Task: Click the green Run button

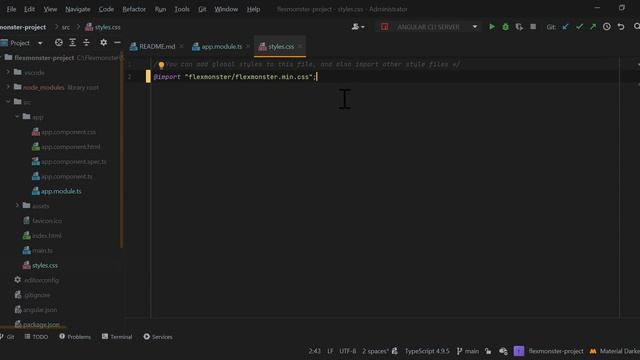Action: click(492, 27)
